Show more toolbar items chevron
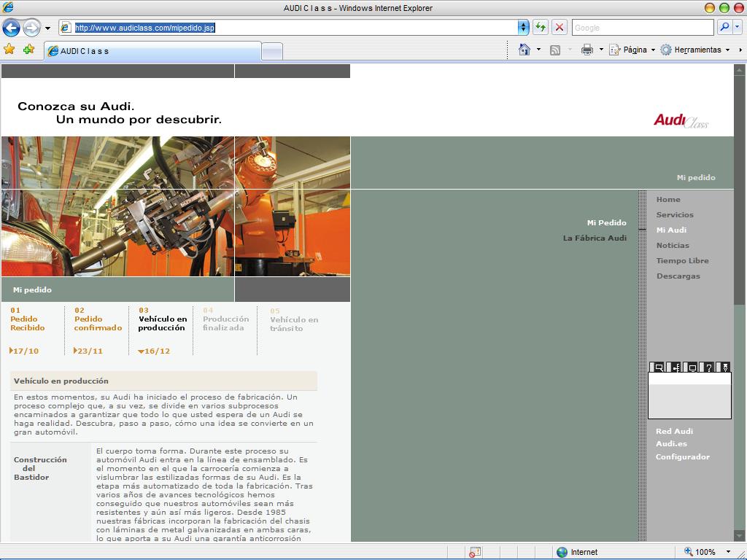 740,50
